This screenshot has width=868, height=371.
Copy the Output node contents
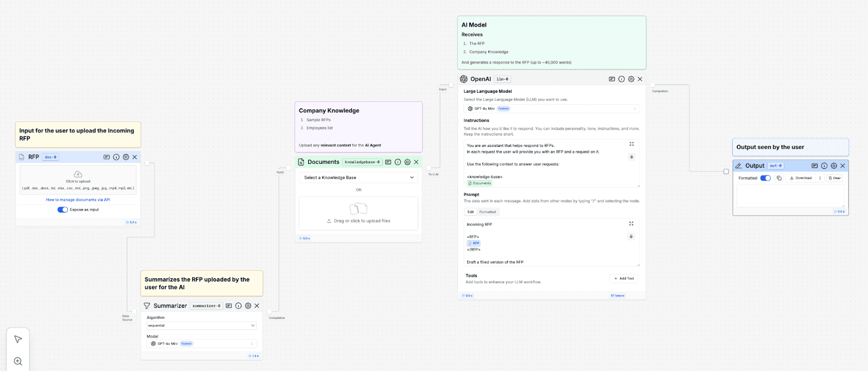(x=779, y=178)
